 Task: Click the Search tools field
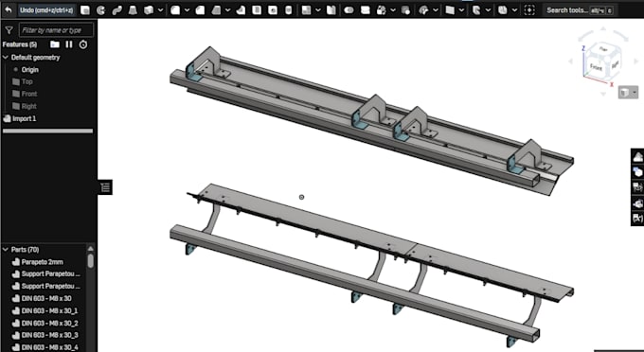(580, 10)
